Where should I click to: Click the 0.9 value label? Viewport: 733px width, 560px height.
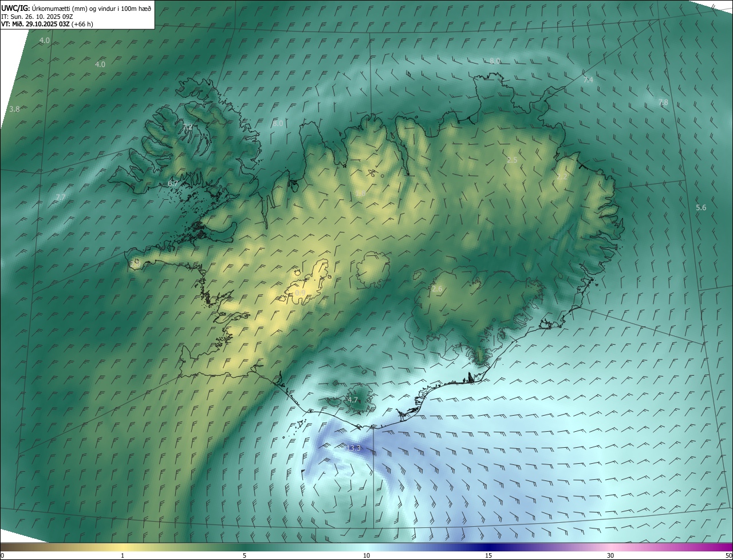pos(300,293)
